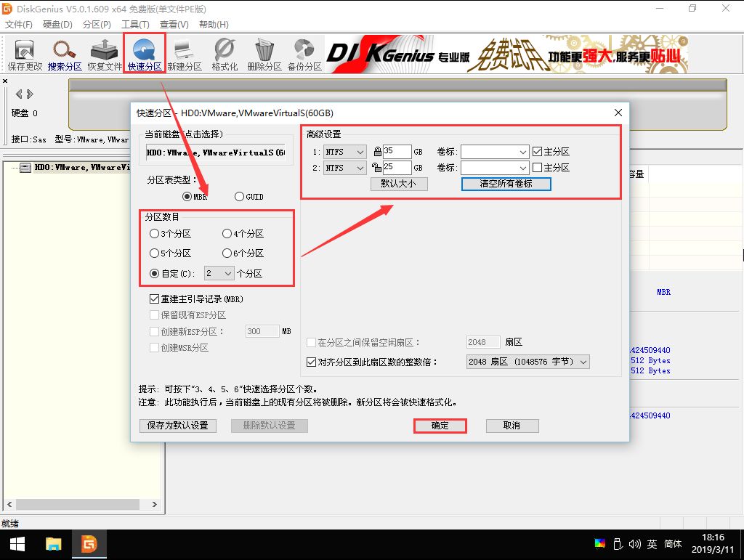Screen dimensions: 744x560
Task: Toggle primary partition checkbox for partition 1
Action: [537, 152]
